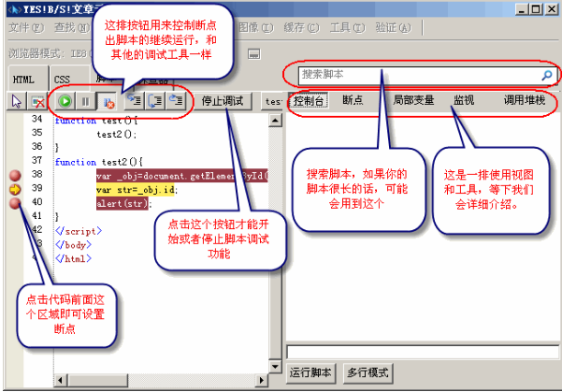Screen dimensions: 562x392
Task: Click the 停止调试 button
Action: tap(223, 101)
